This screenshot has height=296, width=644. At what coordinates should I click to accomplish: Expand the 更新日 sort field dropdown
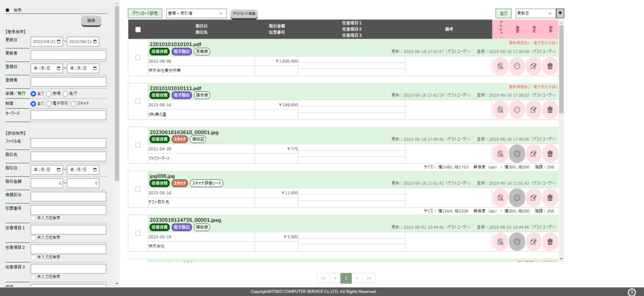coord(534,13)
